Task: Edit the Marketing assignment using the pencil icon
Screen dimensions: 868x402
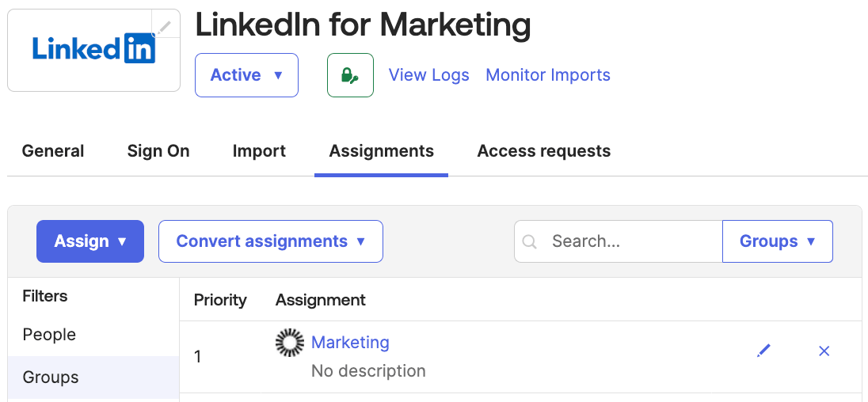Action: click(763, 351)
